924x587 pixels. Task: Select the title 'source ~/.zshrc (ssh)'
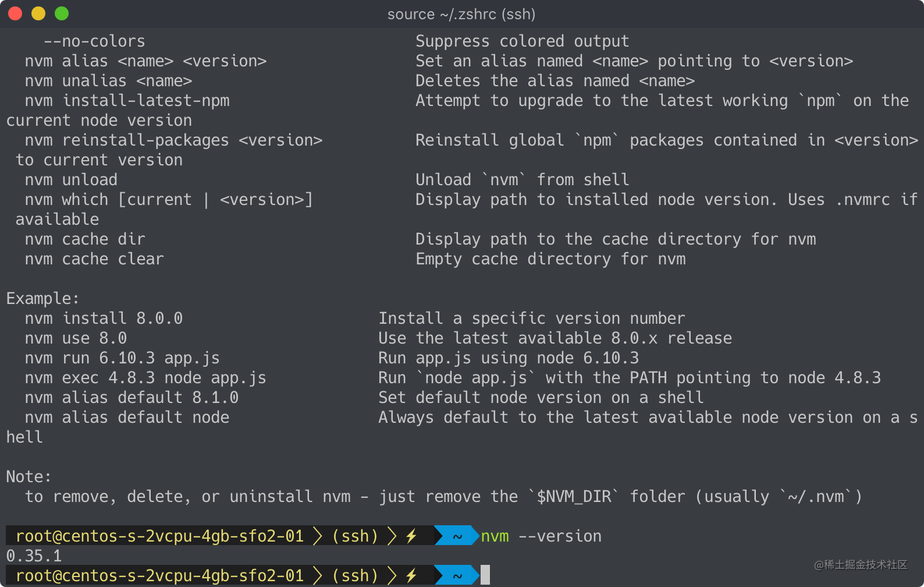(x=461, y=14)
